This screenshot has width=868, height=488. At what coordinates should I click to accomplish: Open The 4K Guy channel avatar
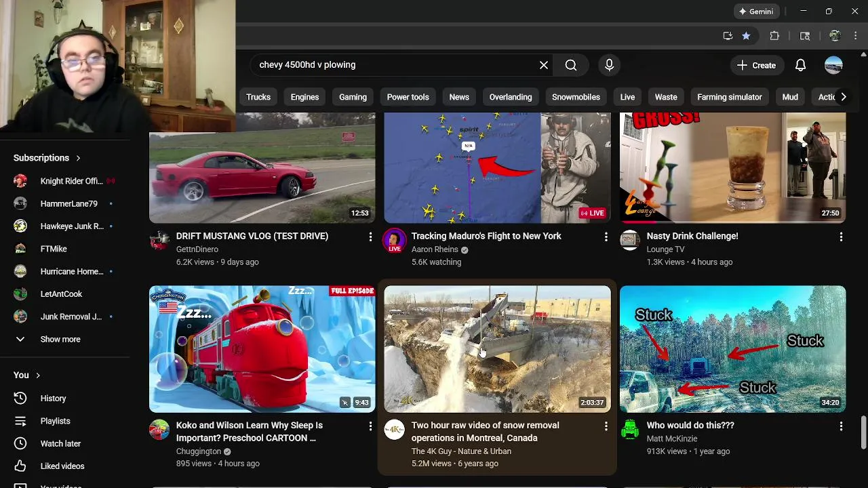(395, 430)
